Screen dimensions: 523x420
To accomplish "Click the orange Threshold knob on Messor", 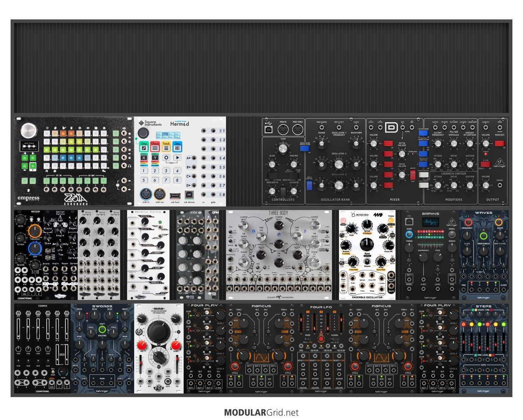I will tap(34, 231).
